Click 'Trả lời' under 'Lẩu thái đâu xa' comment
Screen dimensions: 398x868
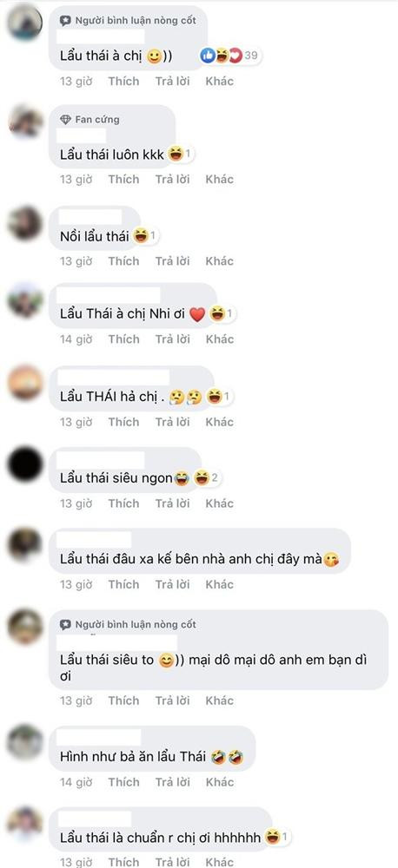coord(172,584)
